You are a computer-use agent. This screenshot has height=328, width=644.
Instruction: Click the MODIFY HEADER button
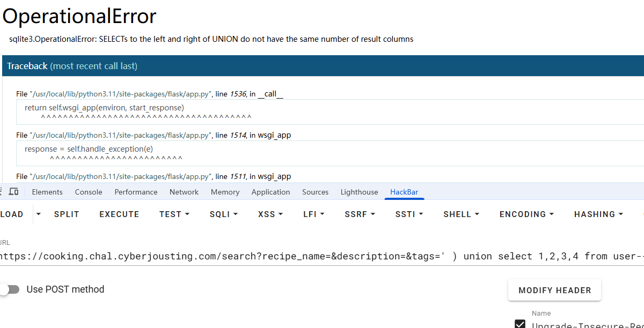[554, 290]
